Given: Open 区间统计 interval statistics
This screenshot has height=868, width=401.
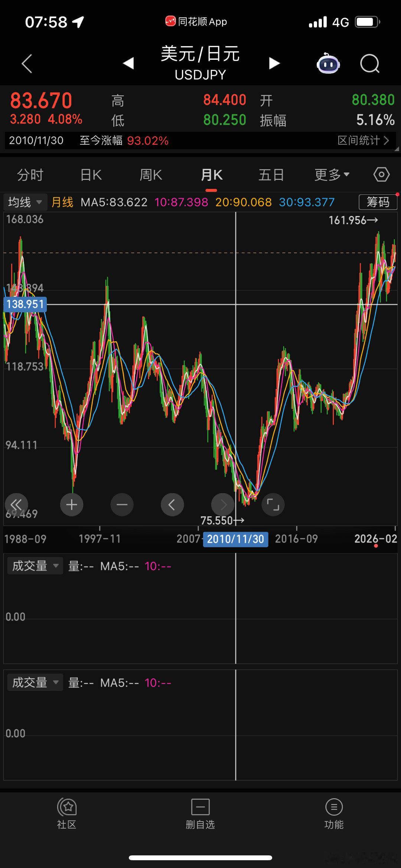Looking at the screenshot, I should 363,140.
